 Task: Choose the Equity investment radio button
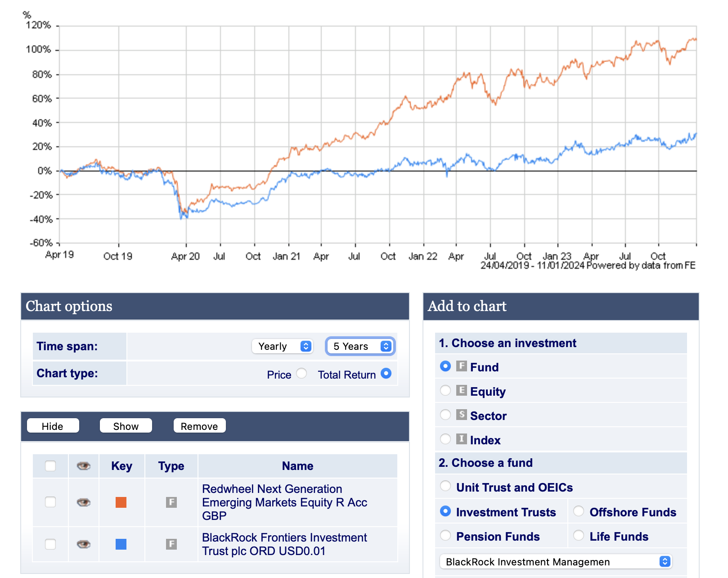(445, 390)
